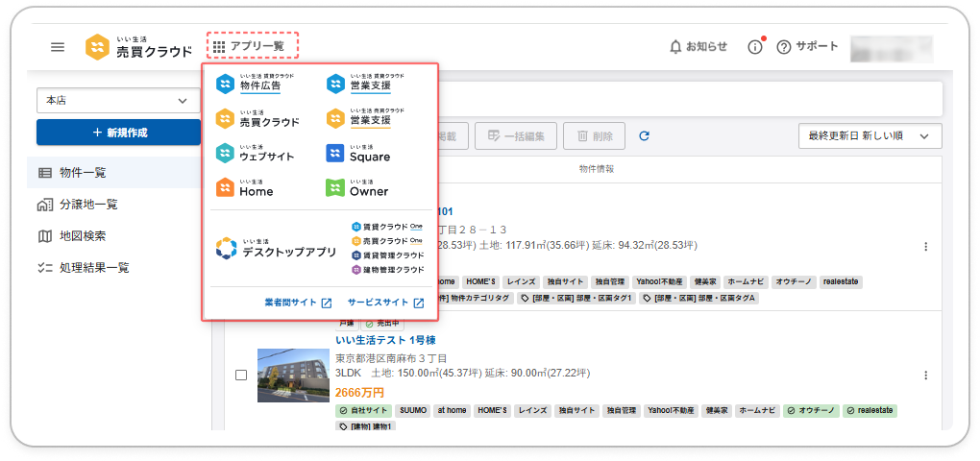Open 売買クラウド app in the list

click(257, 119)
